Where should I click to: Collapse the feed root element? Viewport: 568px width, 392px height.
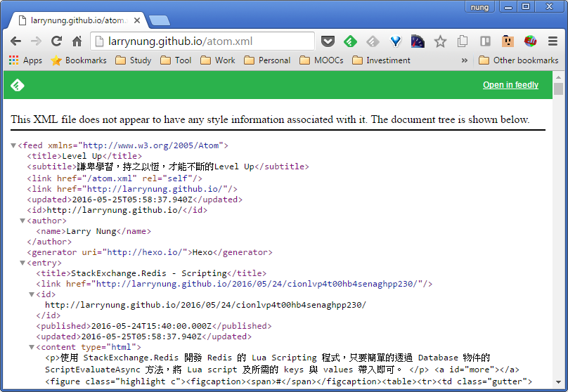click(13, 145)
